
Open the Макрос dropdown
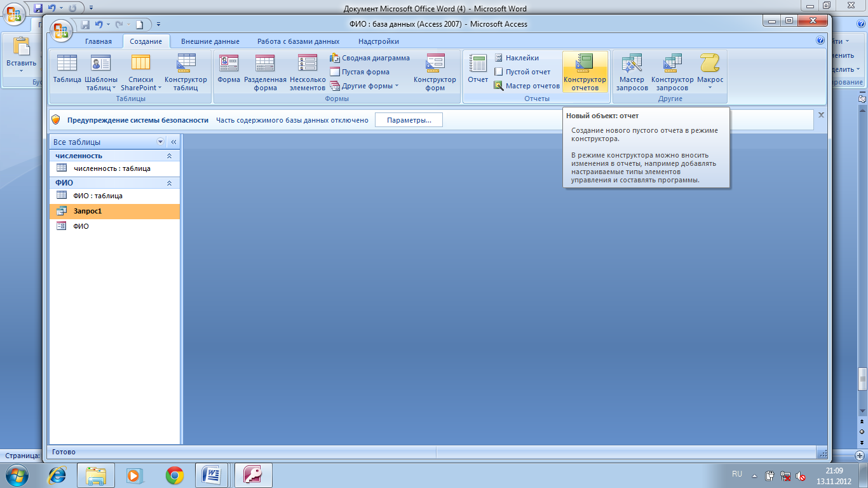pos(710,72)
